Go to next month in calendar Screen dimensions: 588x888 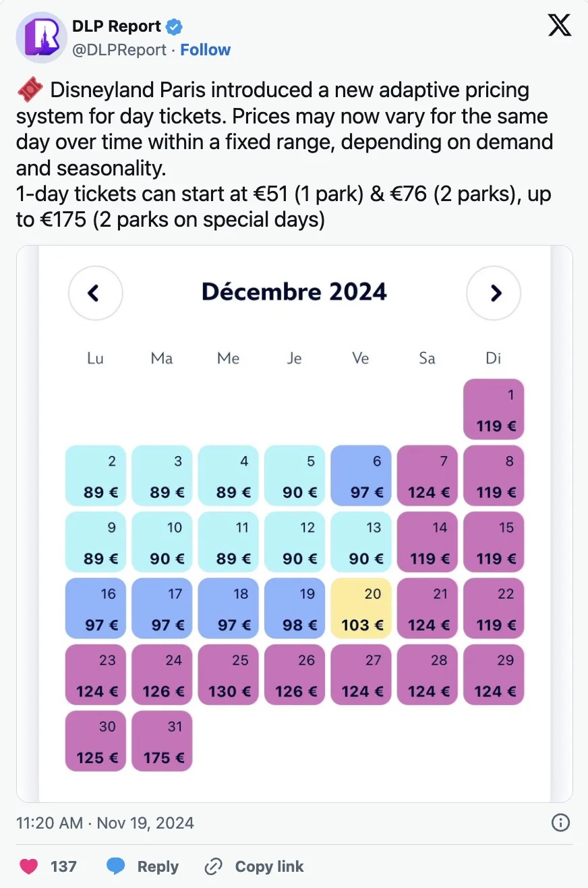(x=494, y=293)
